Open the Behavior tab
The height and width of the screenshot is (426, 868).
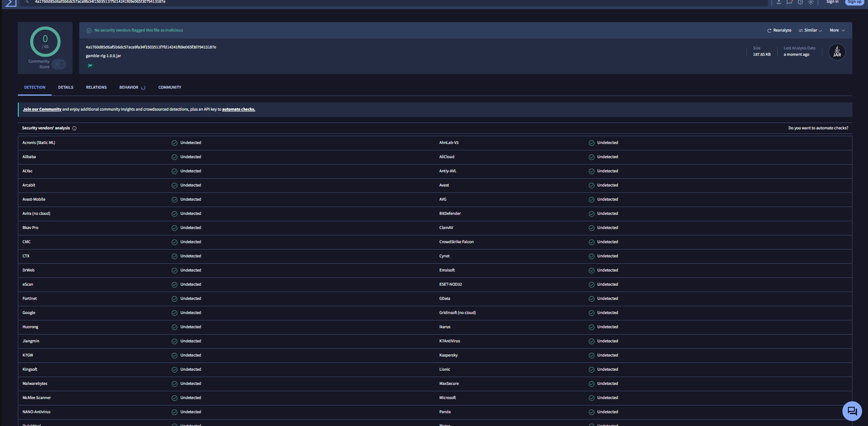132,87
